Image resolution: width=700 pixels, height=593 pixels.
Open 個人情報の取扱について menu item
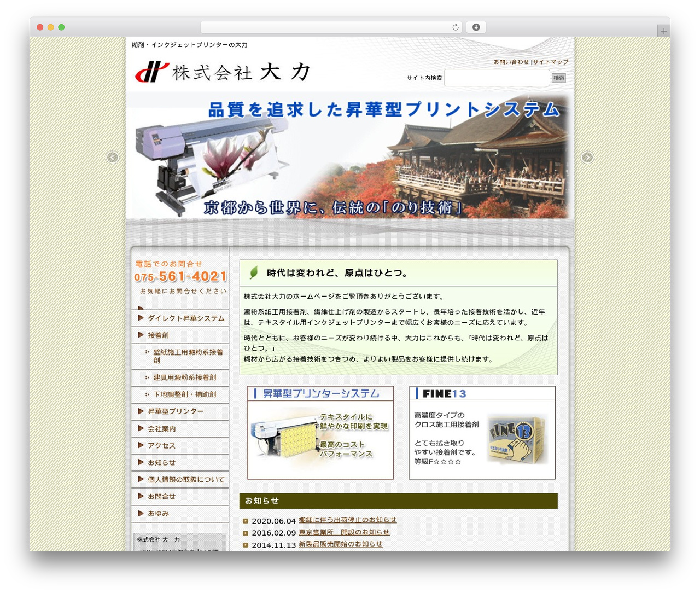click(x=180, y=480)
